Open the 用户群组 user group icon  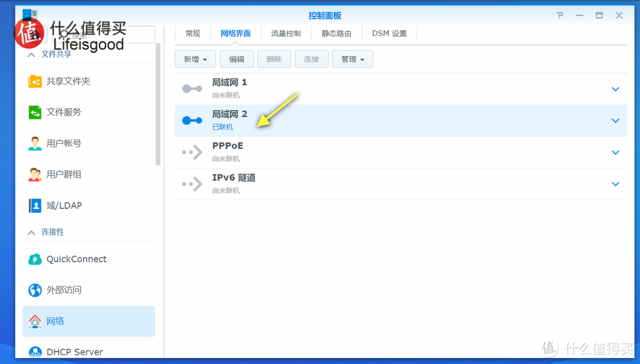click(x=35, y=174)
